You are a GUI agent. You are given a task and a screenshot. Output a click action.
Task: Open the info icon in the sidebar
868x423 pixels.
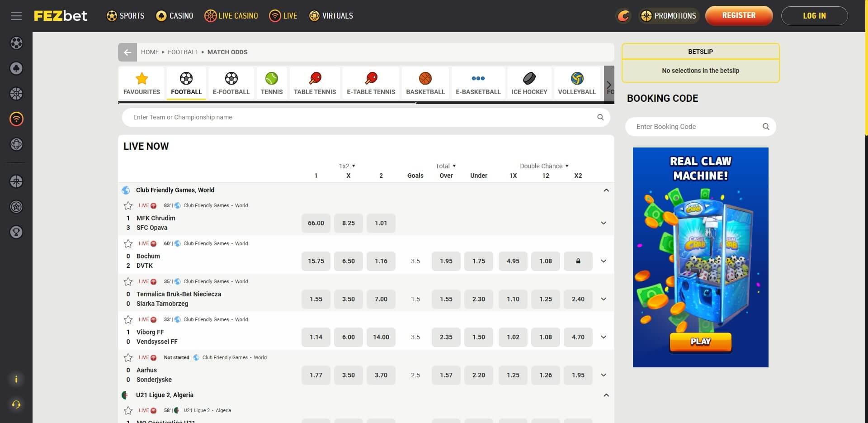click(16, 379)
